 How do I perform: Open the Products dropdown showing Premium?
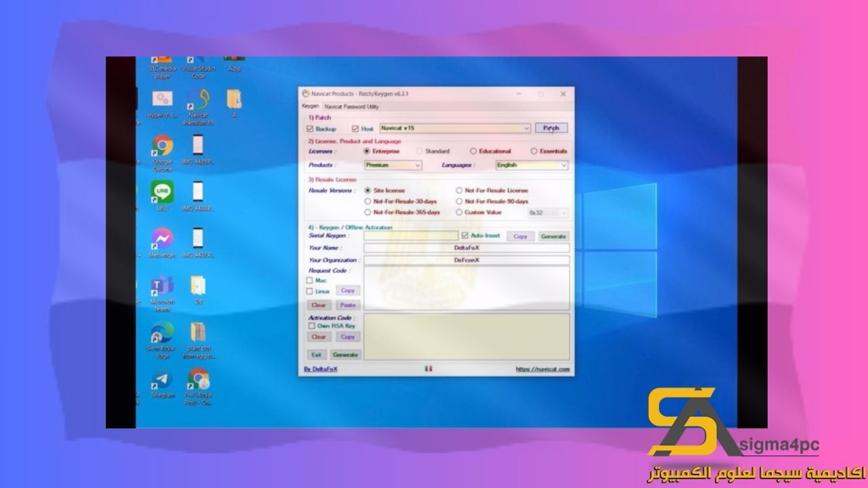point(393,165)
